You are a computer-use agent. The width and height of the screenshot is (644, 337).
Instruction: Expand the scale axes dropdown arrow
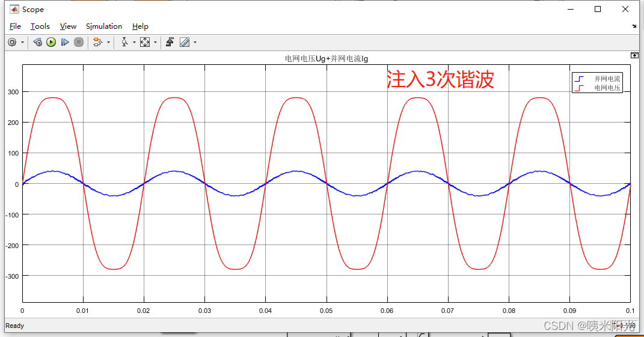pos(155,42)
